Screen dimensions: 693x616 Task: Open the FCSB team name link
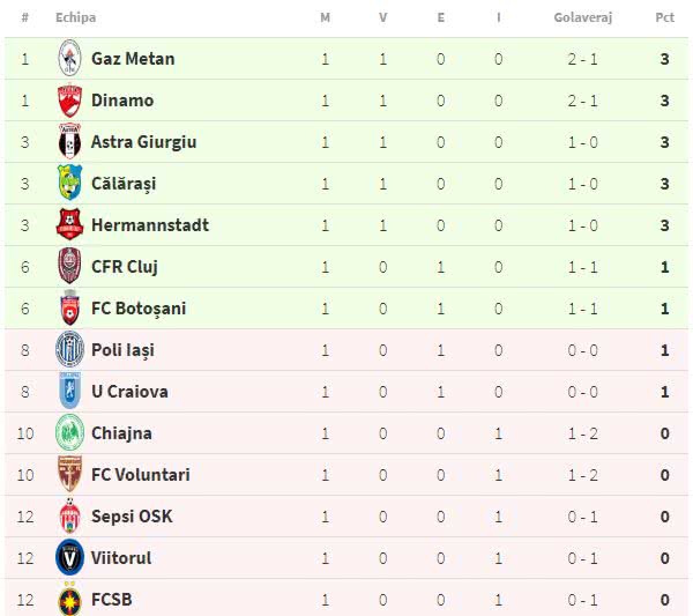coord(111,599)
